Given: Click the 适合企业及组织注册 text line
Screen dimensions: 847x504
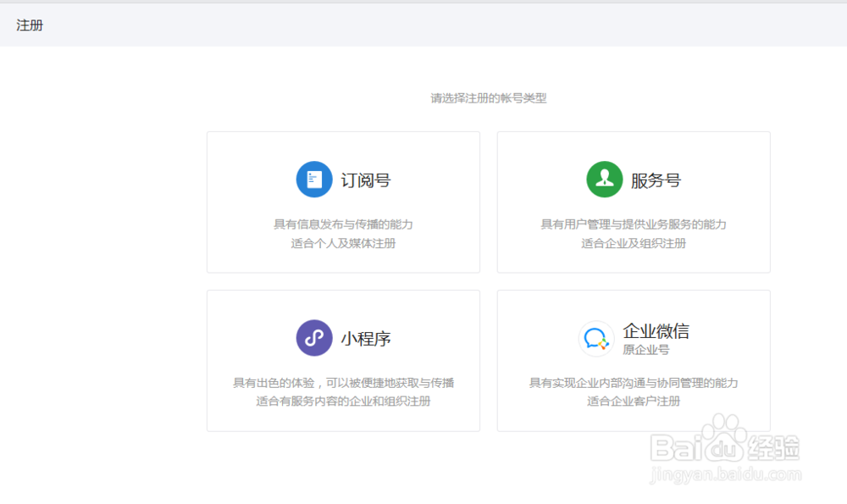Looking at the screenshot, I should pos(634,244).
